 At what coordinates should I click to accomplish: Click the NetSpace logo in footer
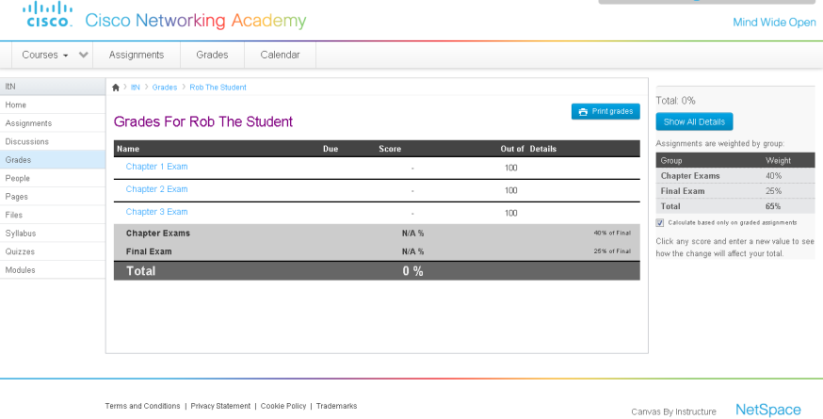768,409
